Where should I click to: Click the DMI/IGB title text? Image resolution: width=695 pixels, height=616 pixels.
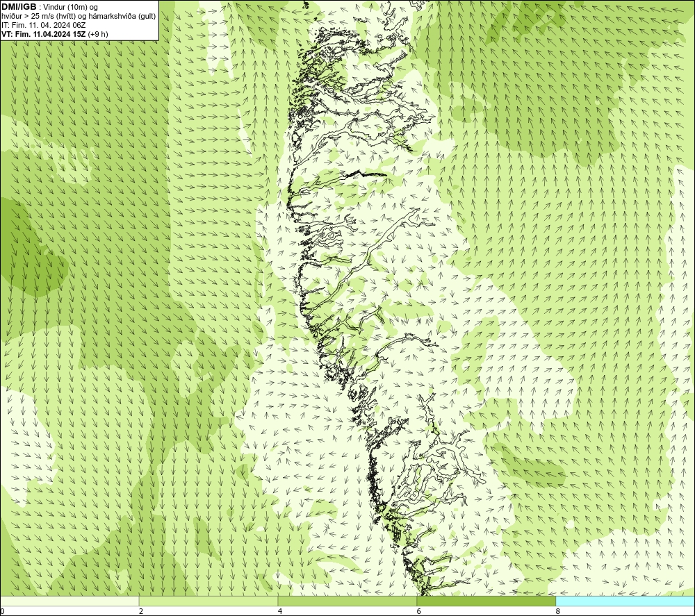19,7
